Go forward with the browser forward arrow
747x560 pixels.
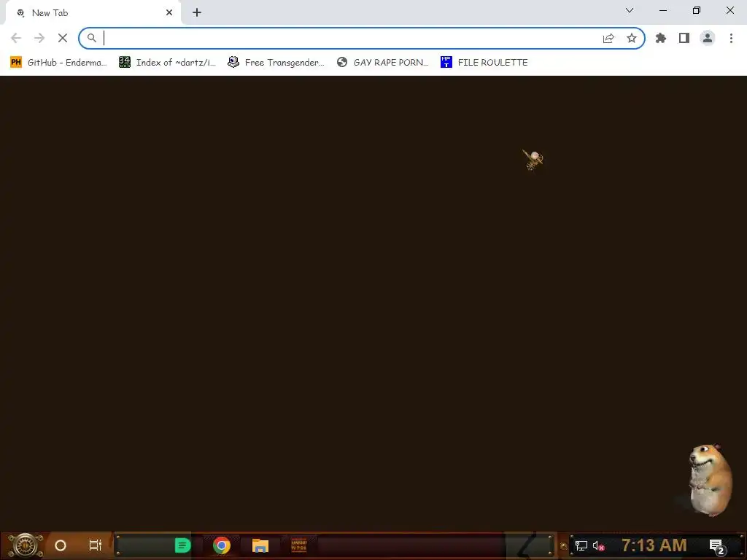click(x=39, y=38)
